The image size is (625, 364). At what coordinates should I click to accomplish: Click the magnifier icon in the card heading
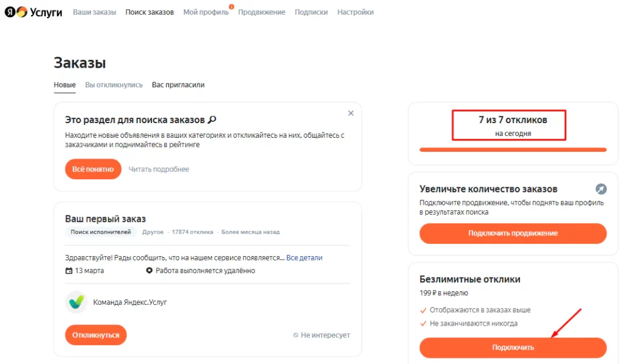point(212,120)
